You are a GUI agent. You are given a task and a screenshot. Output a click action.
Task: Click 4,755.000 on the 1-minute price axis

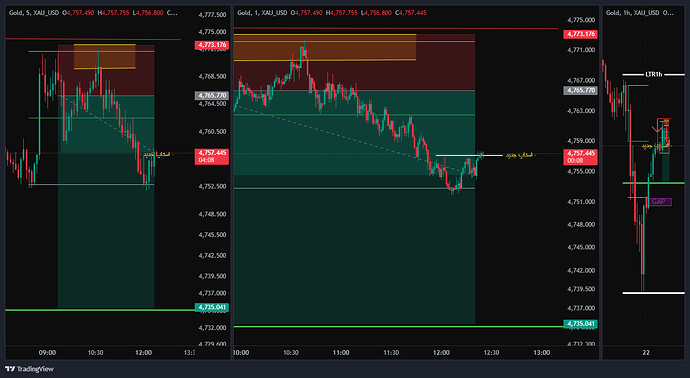pos(581,172)
